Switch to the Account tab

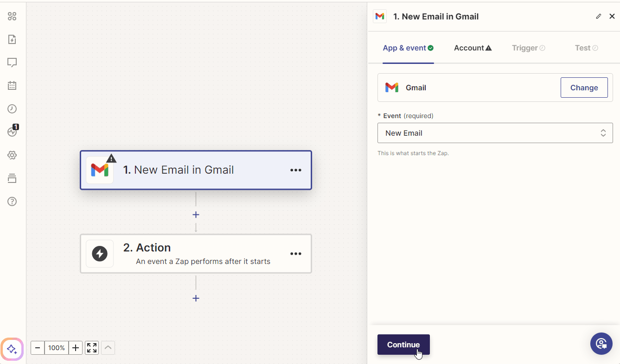point(473,48)
